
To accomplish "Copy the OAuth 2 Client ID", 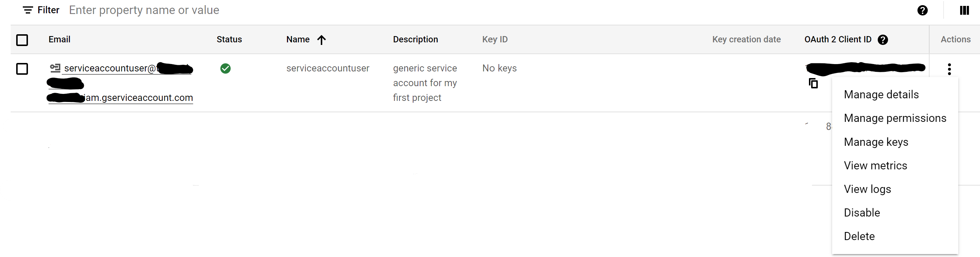I will [x=813, y=83].
